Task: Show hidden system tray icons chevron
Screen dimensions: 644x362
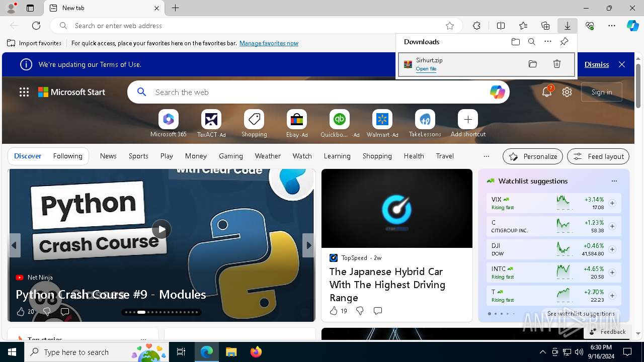Action: 542,352
